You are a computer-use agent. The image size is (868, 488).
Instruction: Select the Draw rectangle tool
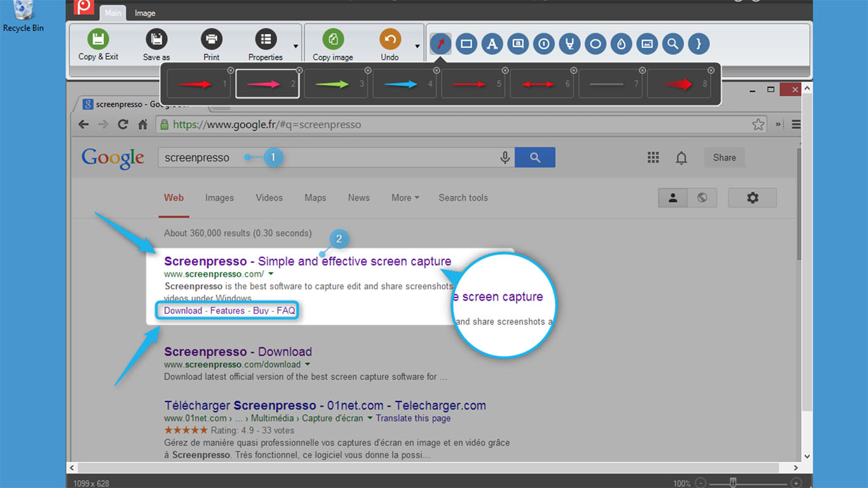click(466, 44)
